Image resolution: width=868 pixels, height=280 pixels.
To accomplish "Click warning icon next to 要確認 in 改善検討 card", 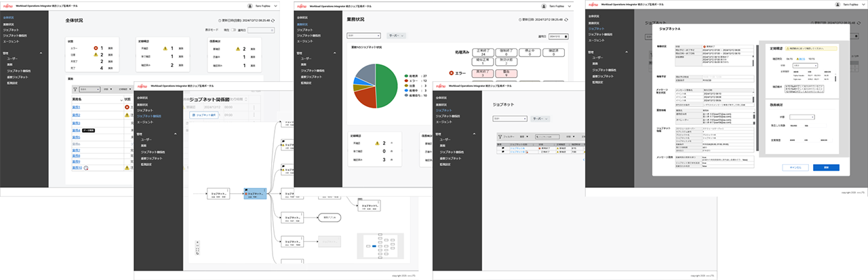I will [x=239, y=49].
